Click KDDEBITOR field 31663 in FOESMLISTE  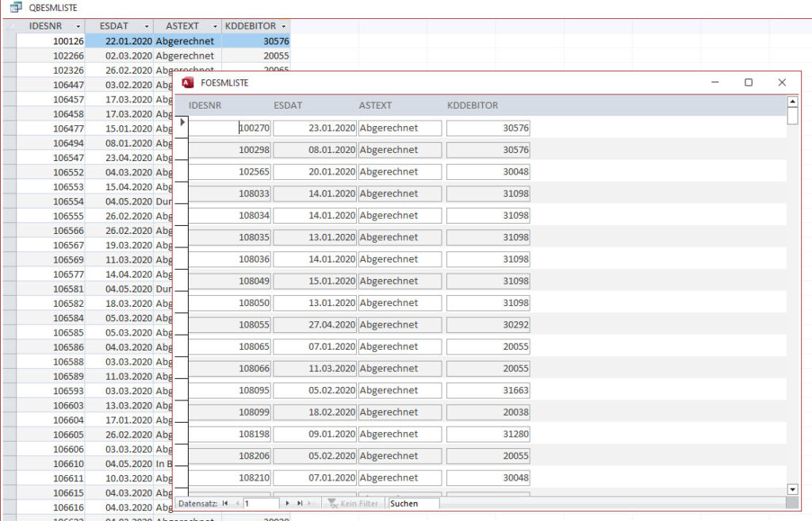pyautogui.click(x=488, y=390)
